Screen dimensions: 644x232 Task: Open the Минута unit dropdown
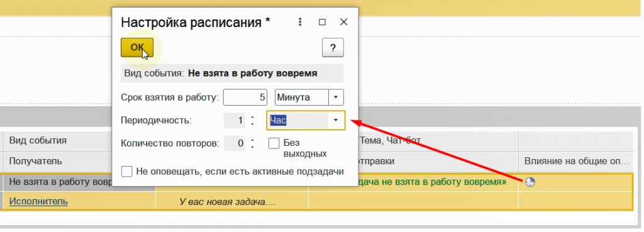click(336, 97)
